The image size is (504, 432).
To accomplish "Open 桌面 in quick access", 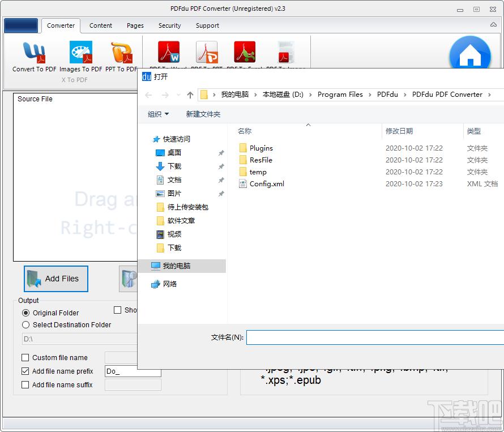I will tap(174, 153).
